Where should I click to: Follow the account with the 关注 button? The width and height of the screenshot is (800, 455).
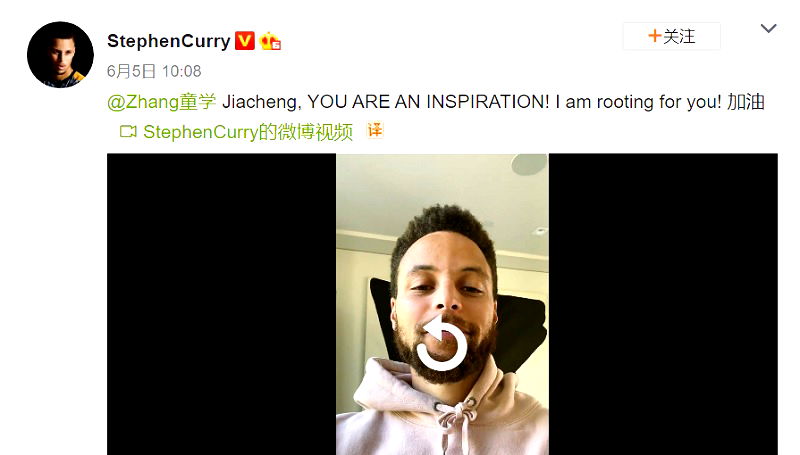[671, 36]
